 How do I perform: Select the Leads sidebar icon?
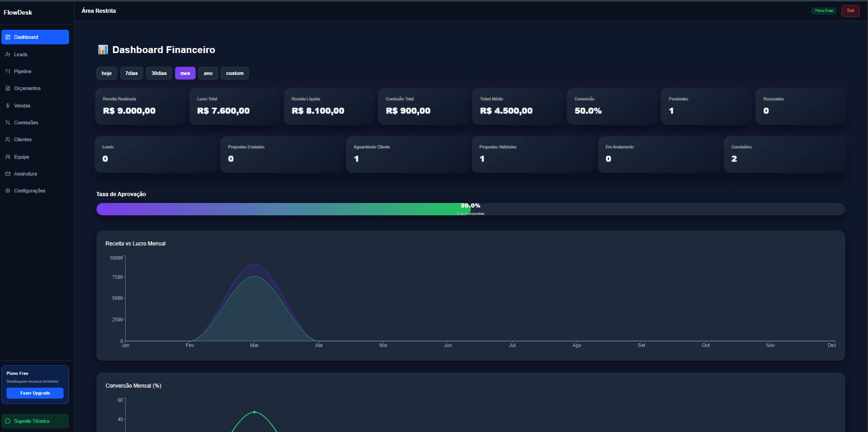8,54
